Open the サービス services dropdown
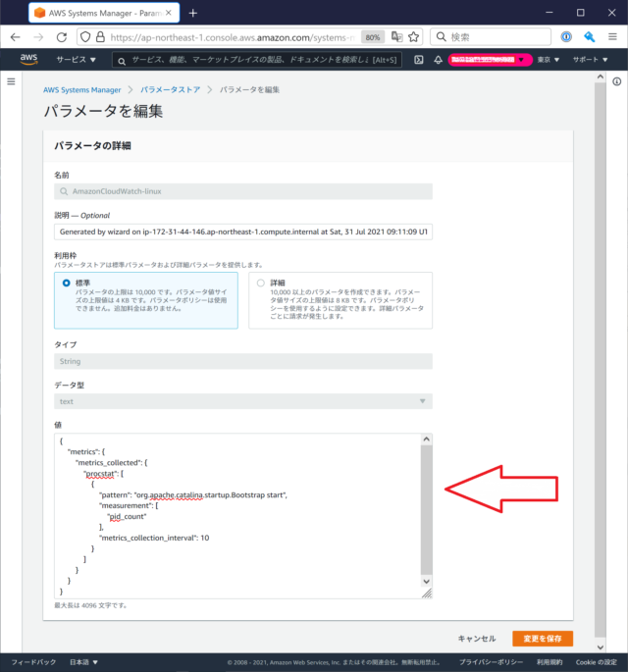This screenshot has height=672, width=628. 76,60
